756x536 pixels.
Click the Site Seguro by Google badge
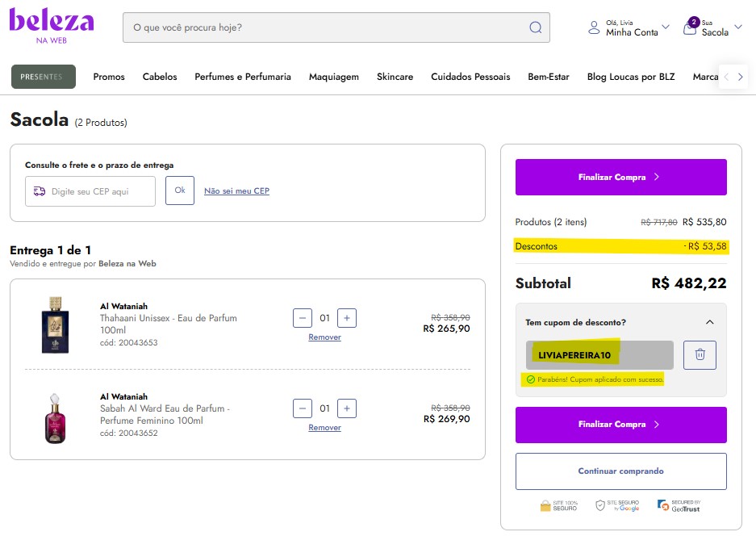617,505
